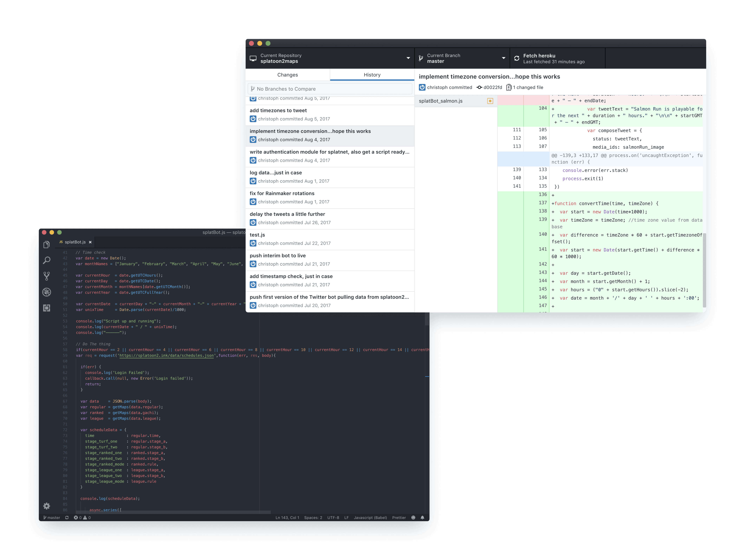Close the splatBot.js editor tab
Viewport: 745px width, 560px height.
[90, 242]
